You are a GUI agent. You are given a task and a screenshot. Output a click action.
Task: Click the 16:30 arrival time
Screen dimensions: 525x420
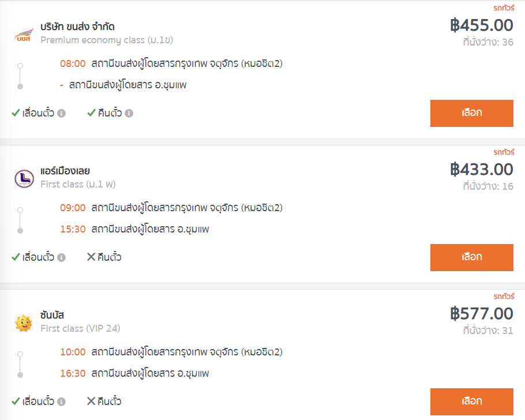(73, 373)
